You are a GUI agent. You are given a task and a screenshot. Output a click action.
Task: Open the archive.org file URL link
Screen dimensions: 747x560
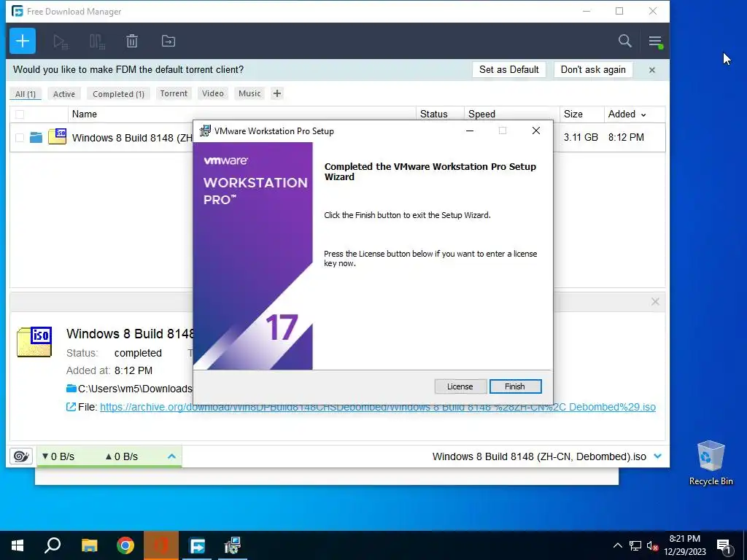click(x=378, y=407)
